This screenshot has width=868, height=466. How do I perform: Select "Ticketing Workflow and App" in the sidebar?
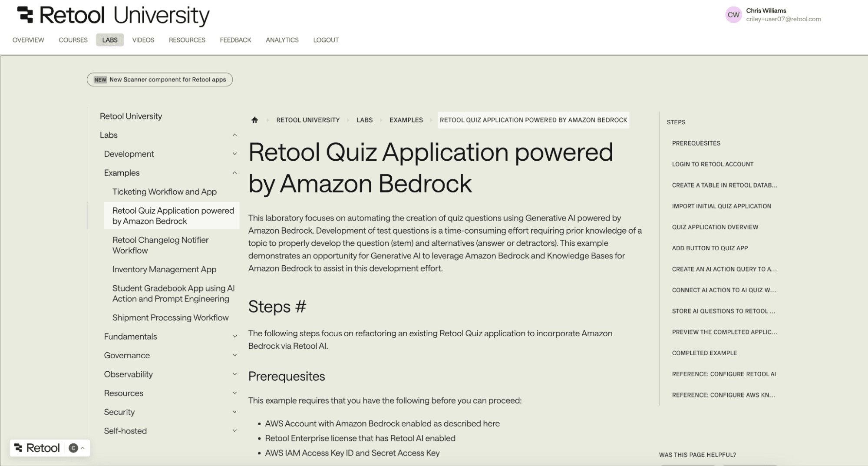(x=165, y=191)
